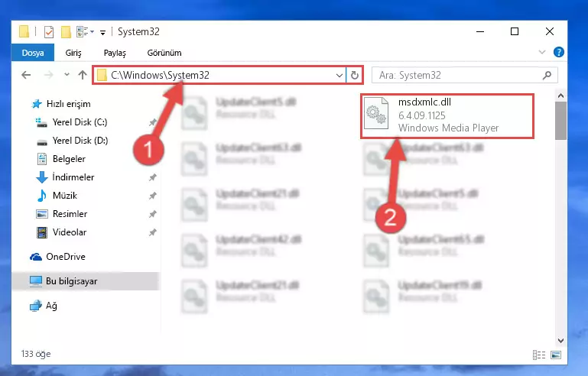Click the address bar path C:\Windows\System32

coord(160,76)
